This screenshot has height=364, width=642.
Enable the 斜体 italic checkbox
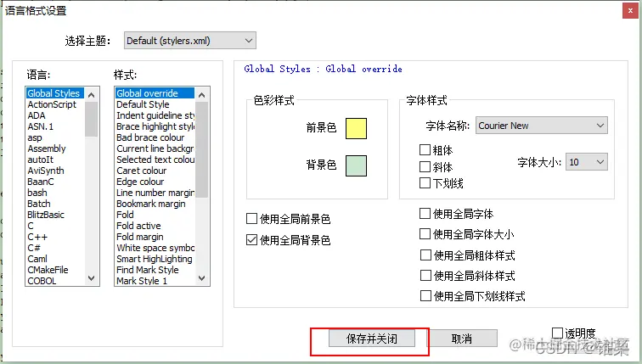(x=425, y=166)
